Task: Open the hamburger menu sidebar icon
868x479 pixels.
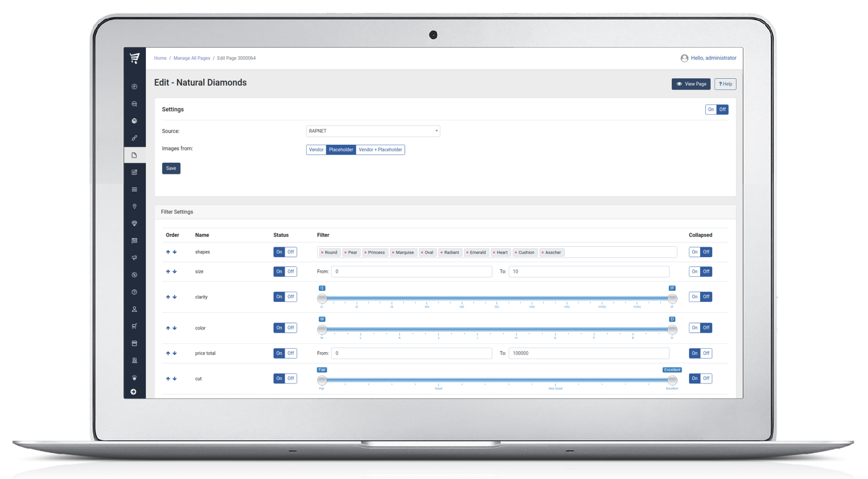Action: (x=134, y=189)
